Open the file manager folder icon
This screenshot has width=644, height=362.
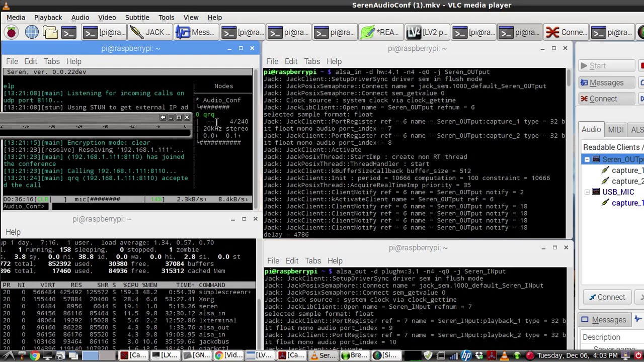50,32
